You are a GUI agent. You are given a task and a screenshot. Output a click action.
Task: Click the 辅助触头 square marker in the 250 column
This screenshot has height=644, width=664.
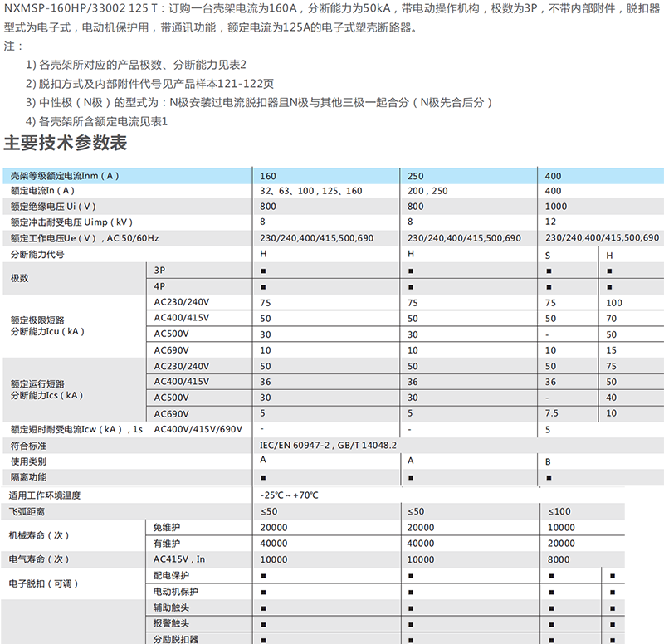click(x=412, y=607)
